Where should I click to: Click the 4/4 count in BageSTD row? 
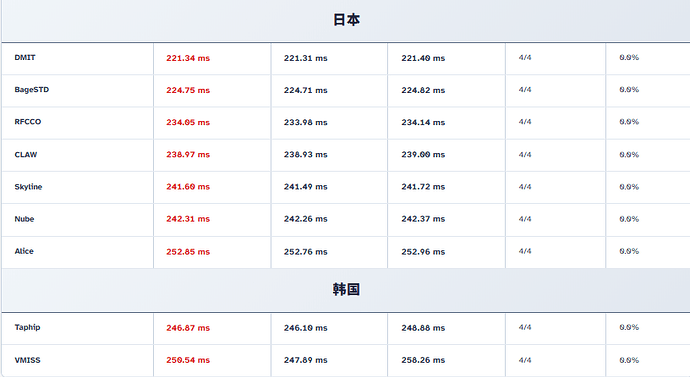[525, 90]
